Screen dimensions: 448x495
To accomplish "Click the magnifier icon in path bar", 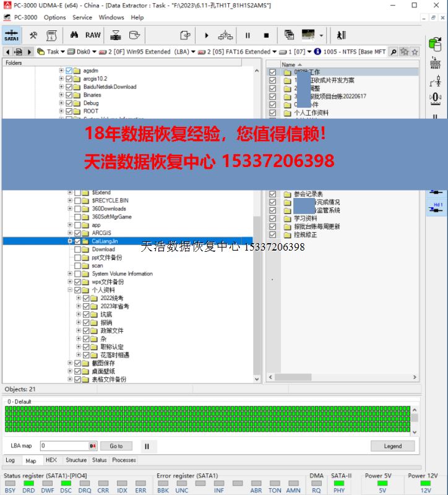I will pos(393,52).
